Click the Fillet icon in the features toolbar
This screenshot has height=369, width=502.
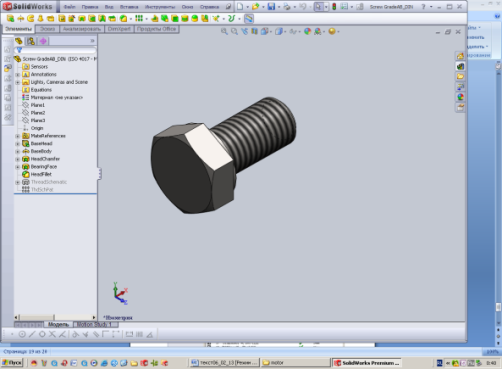(123, 18)
